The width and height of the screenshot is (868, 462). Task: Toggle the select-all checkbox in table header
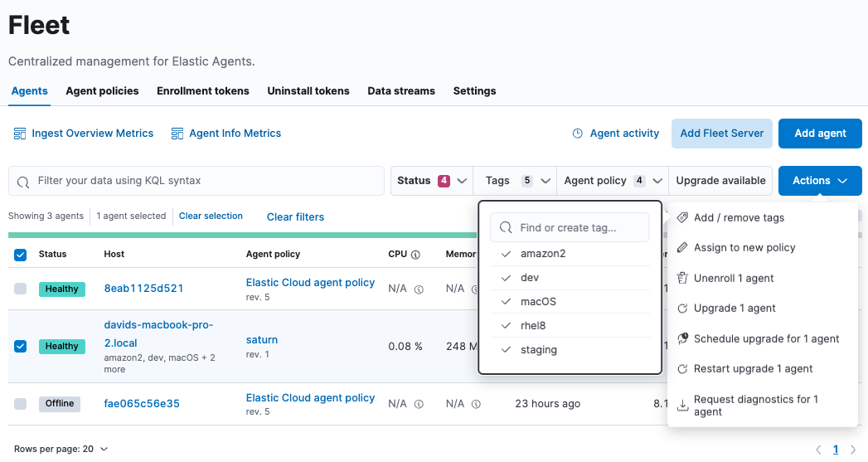[x=21, y=255]
